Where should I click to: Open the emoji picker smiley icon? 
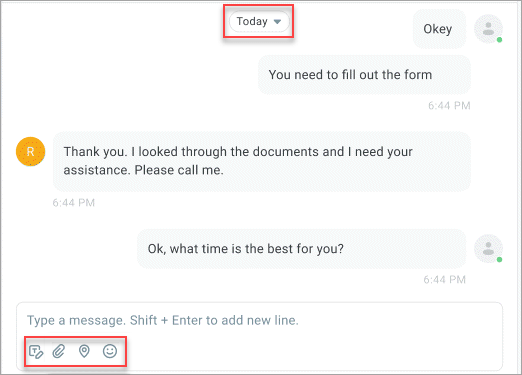pyautogui.click(x=110, y=351)
